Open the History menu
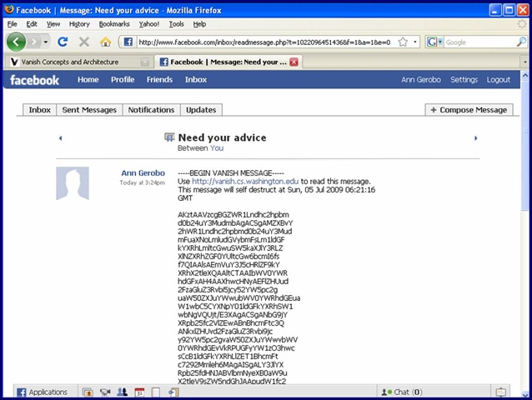The image size is (532, 400). 79,24
